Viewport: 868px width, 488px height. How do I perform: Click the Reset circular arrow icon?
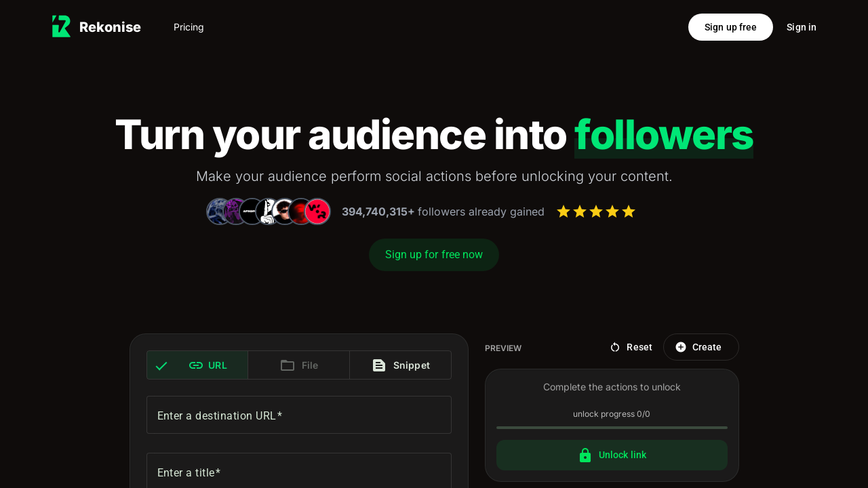pyautogui.click(x=615, y=347)
